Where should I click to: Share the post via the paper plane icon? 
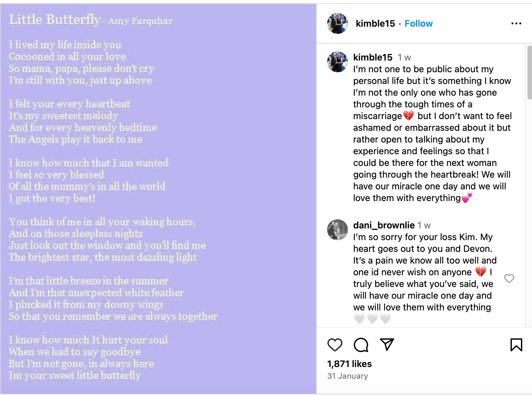[x=387, y=346]
